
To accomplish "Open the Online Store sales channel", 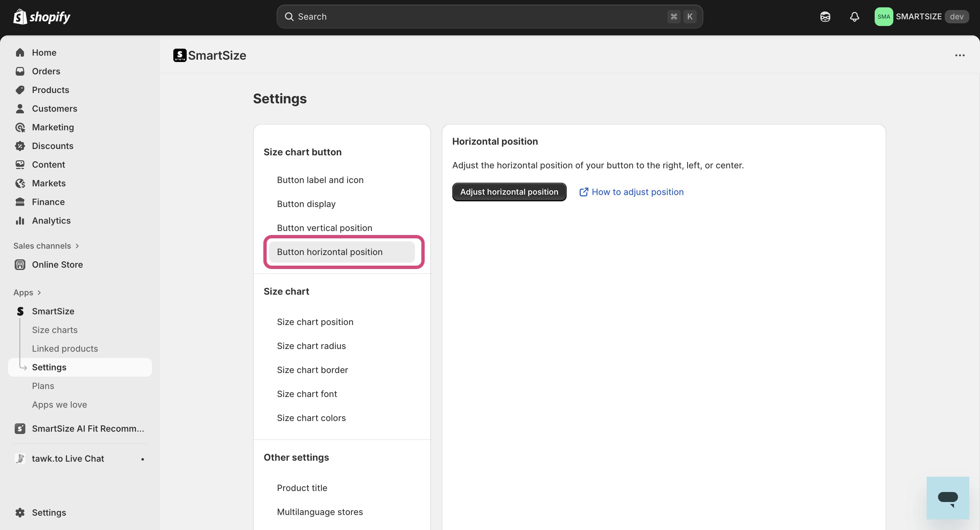I will pyautogui.click(x=57, y=264).
